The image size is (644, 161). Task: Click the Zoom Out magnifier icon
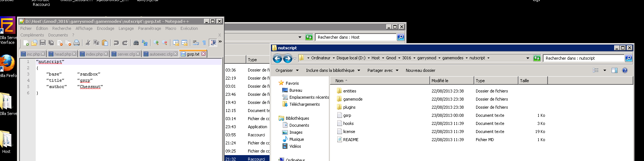point(165,43)
